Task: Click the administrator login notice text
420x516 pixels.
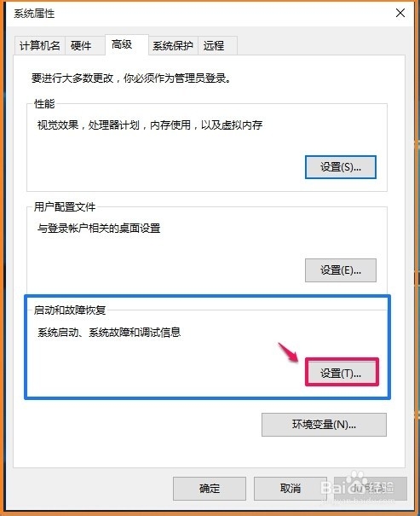Action: click(131, 78)
